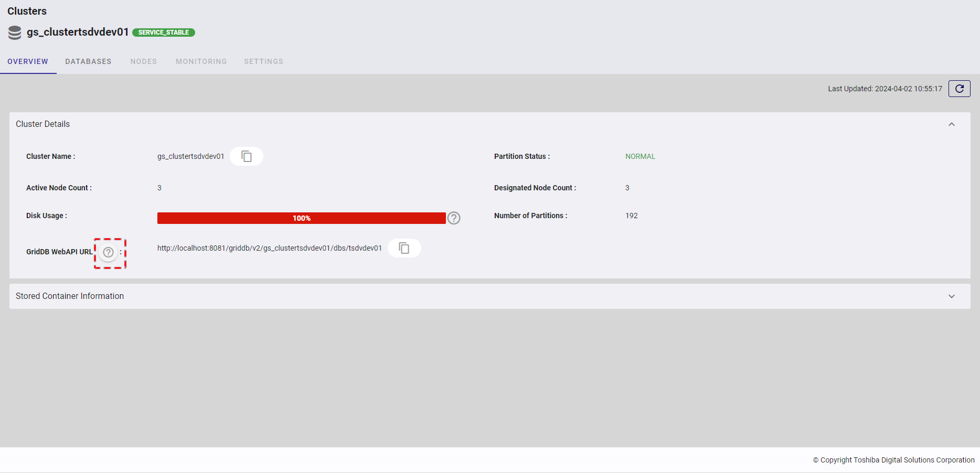This screenshot has width=980, height=473.
Task: Collapse the Cluster Details section
Action: tap(952, 124)
